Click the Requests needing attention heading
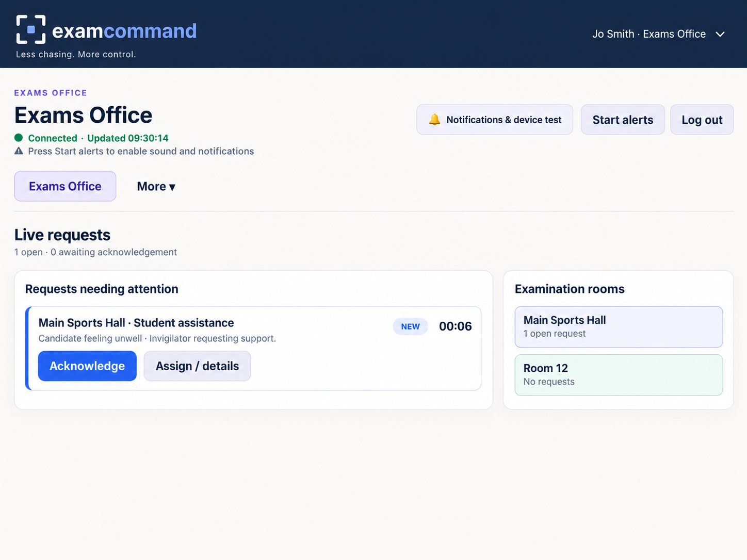Image resolution: width=747 pixels, height=560 pixels. coord(102,289)
